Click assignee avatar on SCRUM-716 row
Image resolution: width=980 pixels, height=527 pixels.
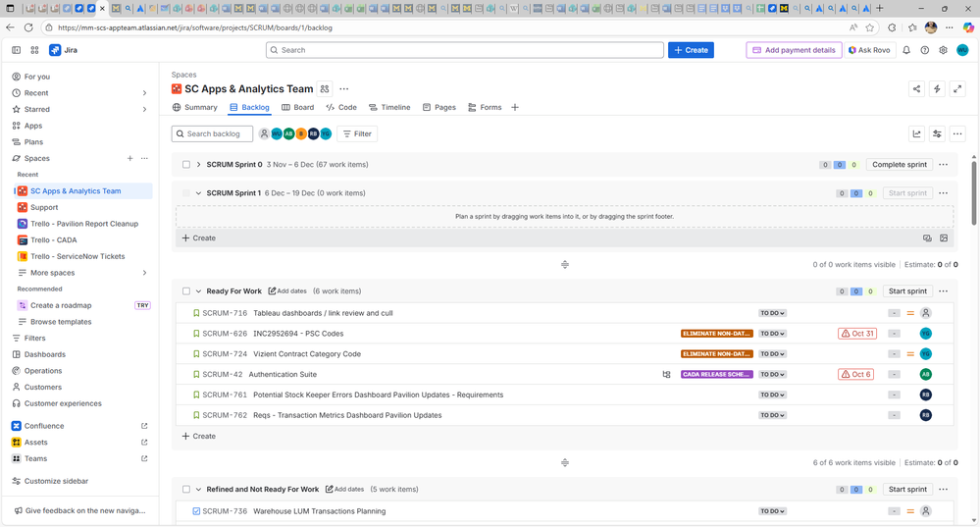[x=926, y=313]
